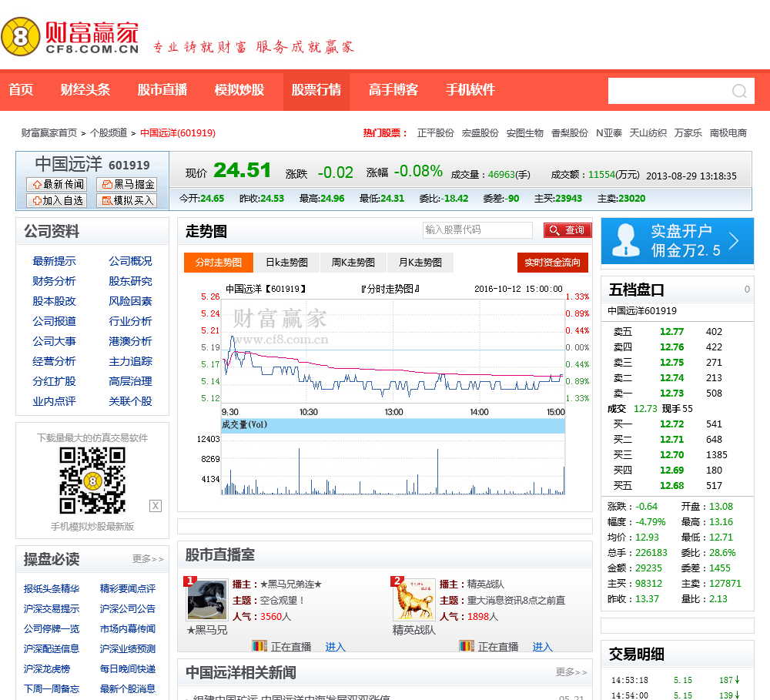Click the 实盘开户 banner arrow chevron
Viewport: 770px width, 700px height.
[734, 241]
